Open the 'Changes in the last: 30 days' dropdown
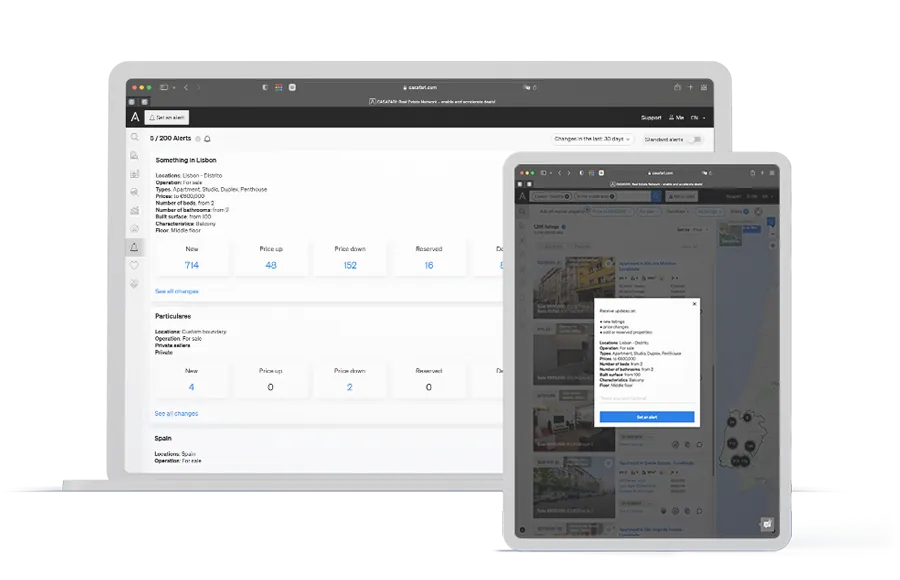Image resolution: width=900 pixels, height=580 pixels. pyautogui.click(x=592, y=139)
